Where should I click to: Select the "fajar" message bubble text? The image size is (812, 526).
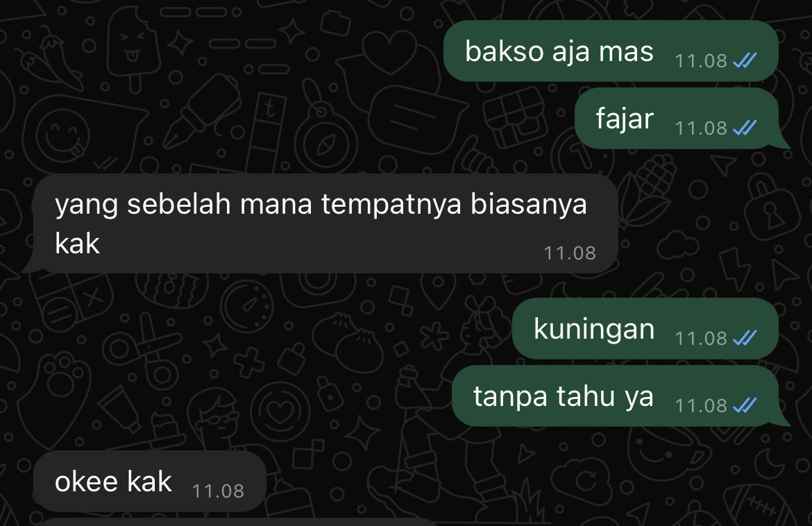coord(625,119)
